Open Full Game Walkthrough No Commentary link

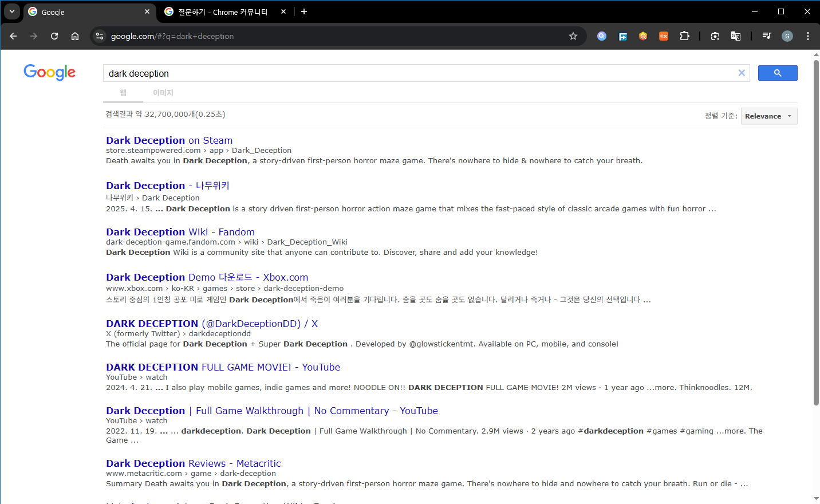click(272, 411)
